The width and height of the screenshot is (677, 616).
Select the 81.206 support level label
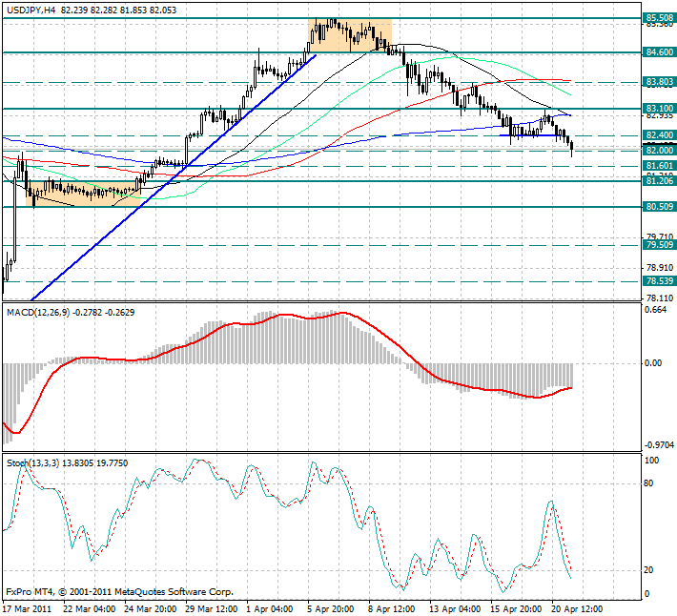660,180
